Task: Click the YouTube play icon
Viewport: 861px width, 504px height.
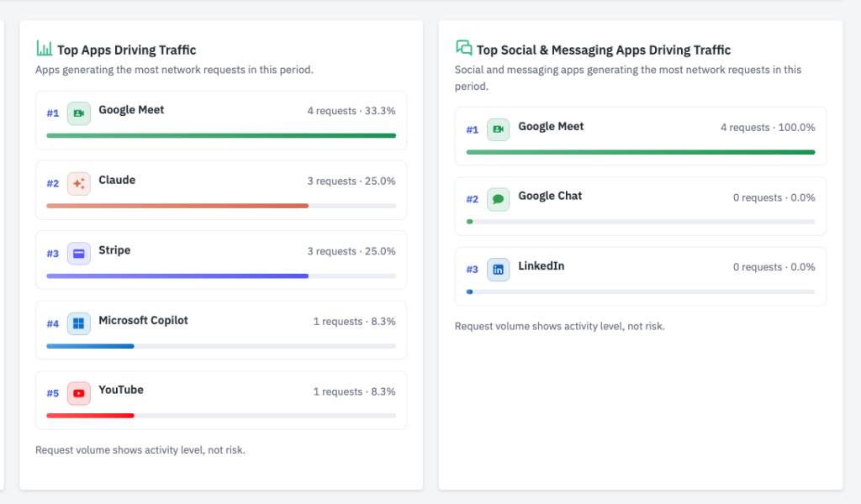Action: tap(78, 394)
